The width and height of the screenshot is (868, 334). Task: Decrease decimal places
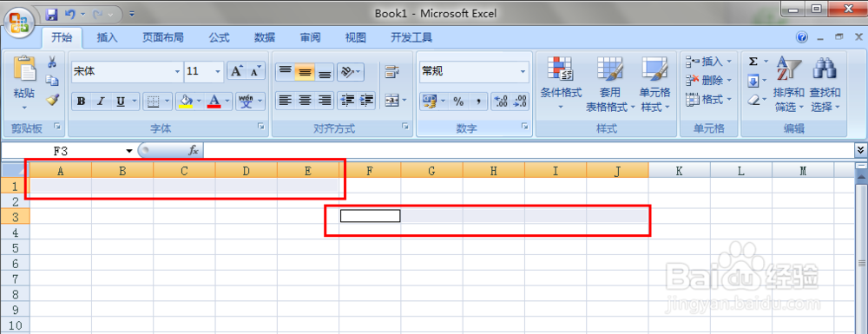click(520, 102)
